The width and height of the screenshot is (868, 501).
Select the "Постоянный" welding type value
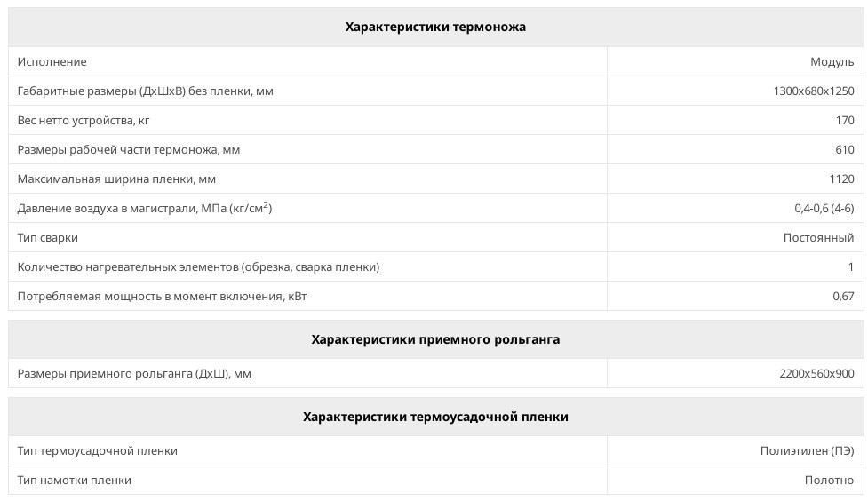pos(818,238)
